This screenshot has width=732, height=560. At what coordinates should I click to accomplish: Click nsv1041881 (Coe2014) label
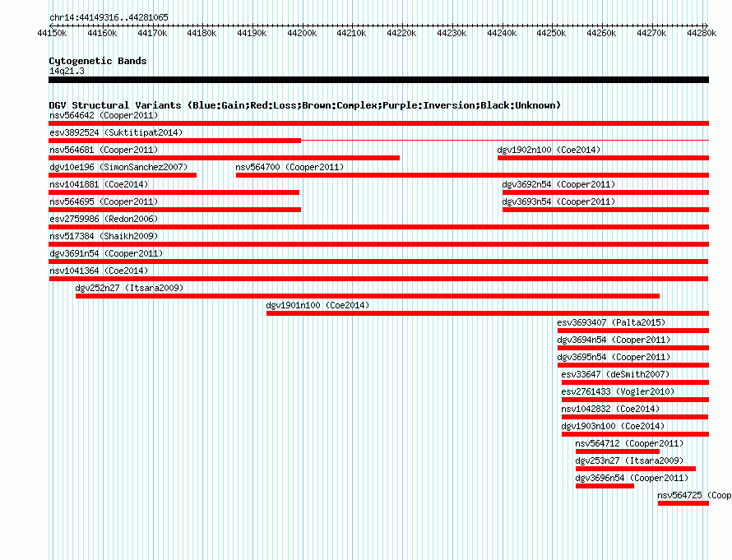[99, 184]
